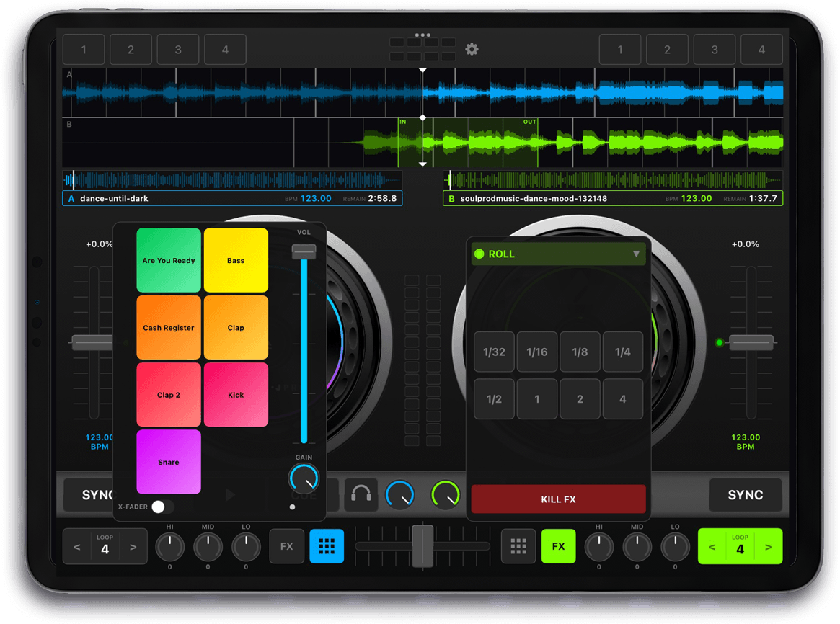Open the settings gear at top center

pos(472,49)
